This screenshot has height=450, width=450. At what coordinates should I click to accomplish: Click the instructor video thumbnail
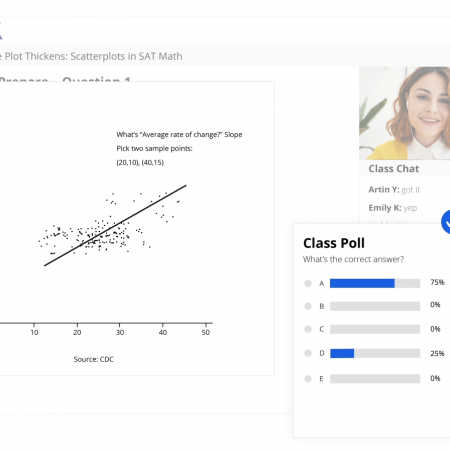point(405,113)
